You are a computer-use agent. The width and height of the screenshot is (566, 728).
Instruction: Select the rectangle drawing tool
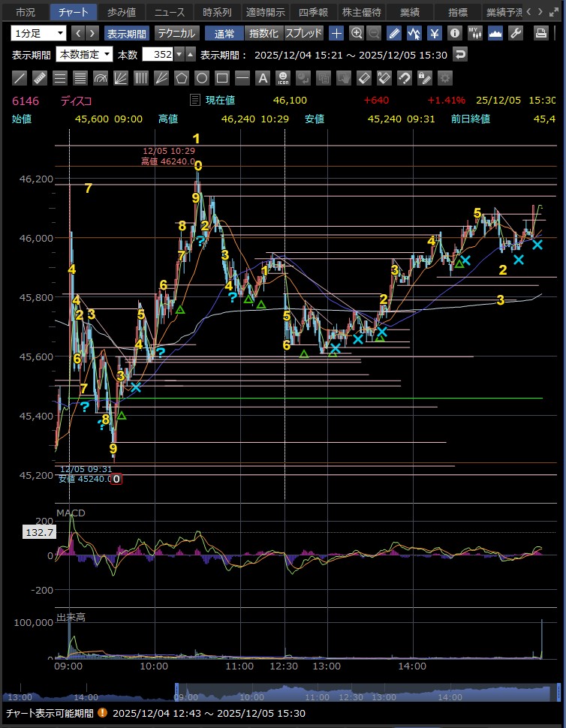(x=221, y=77)
